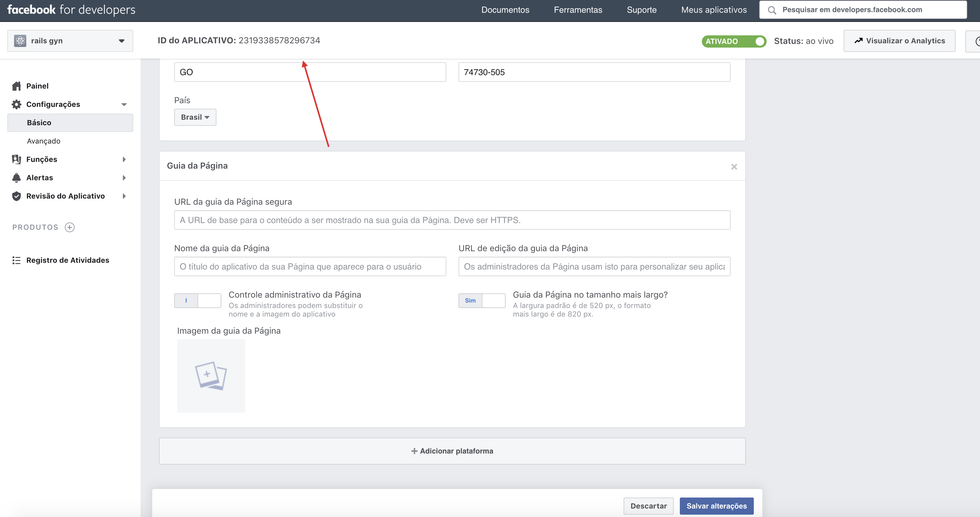The height and width of the screenshot is (517, 980).
Task: Click the URL da guia da Página segura field
Action: (452, 220)
